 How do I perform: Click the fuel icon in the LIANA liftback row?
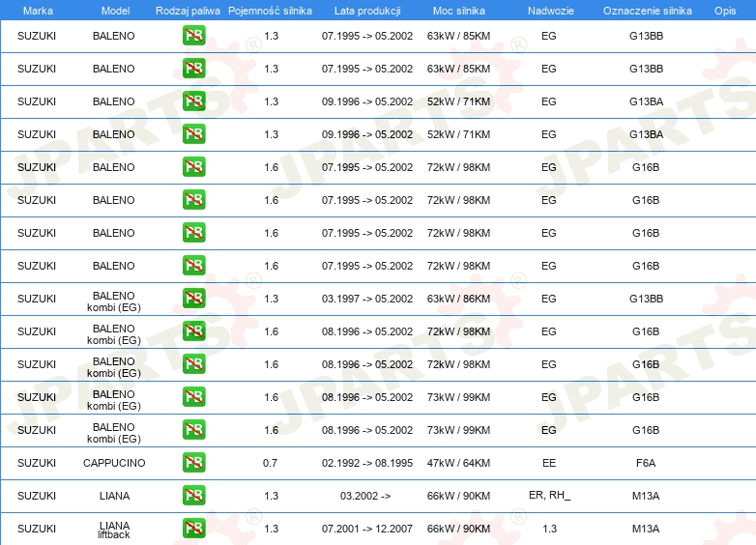coord(193,528)
